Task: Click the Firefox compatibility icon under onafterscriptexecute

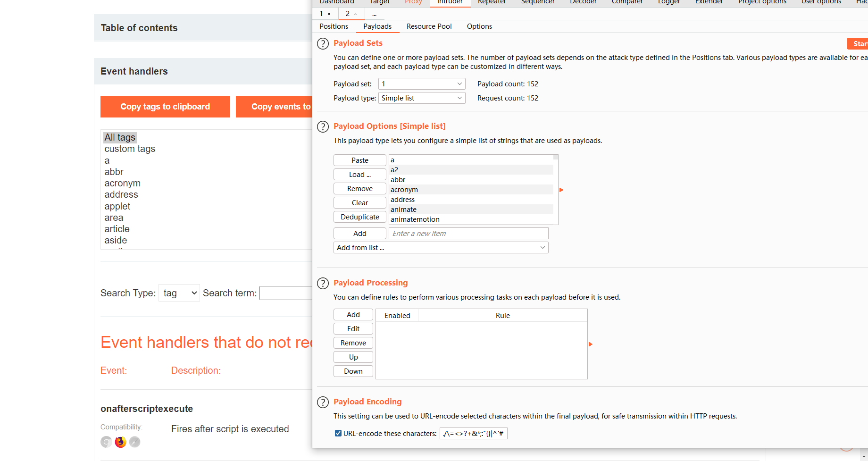Action: [x=121, y=442]
